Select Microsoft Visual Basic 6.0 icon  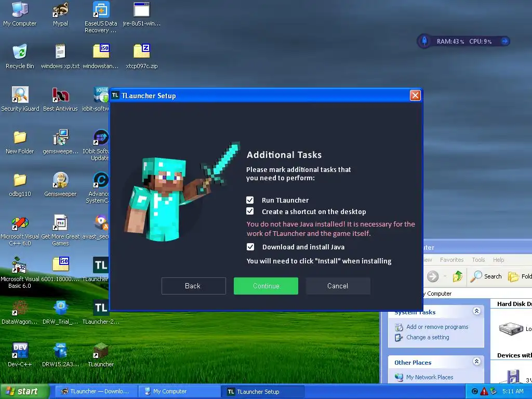click(20, 273)
